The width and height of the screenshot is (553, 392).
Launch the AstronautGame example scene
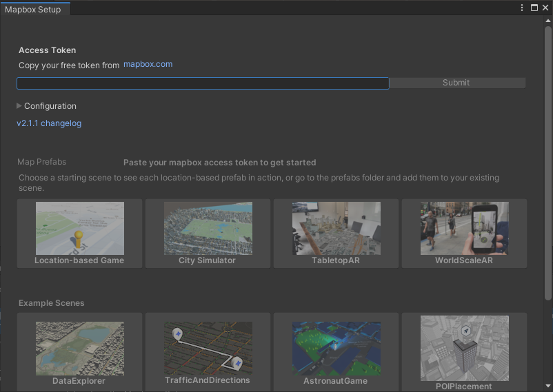(x=336, y=352)
